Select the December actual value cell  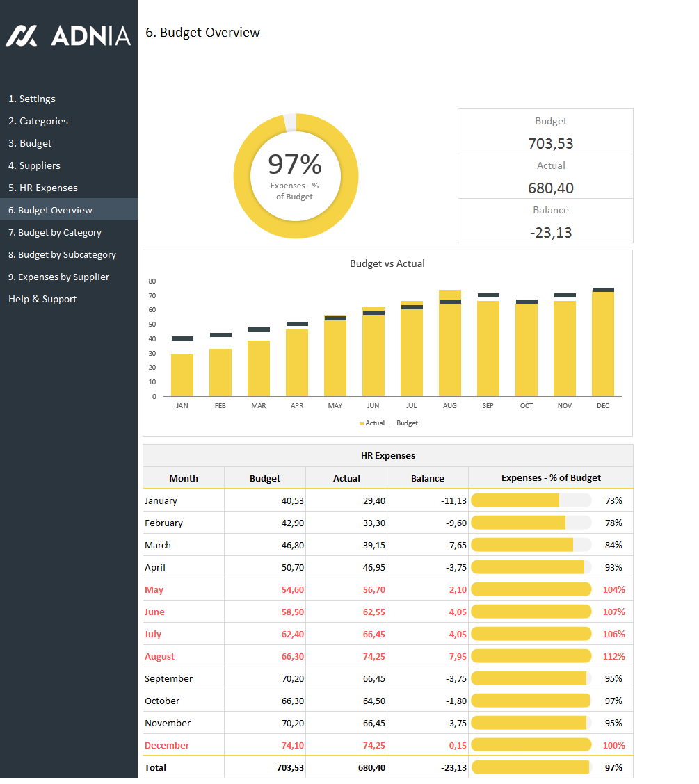(x=346, y=745)
